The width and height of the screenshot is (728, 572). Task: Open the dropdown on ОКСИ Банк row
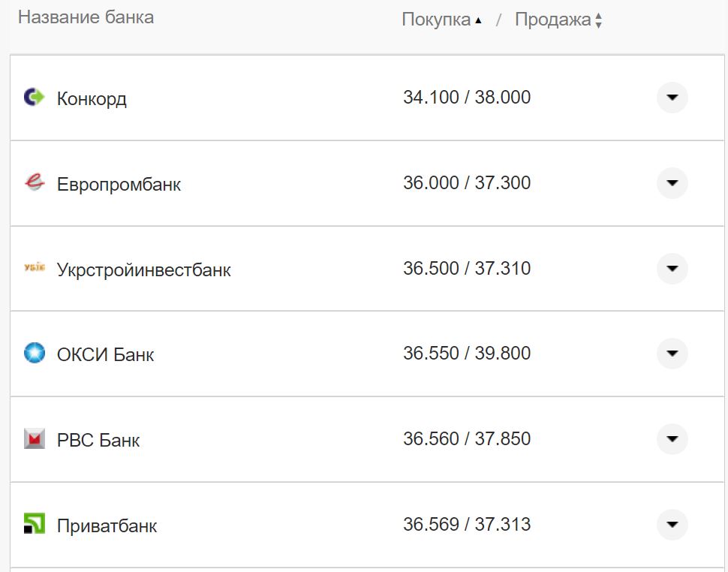click(672, 354)
